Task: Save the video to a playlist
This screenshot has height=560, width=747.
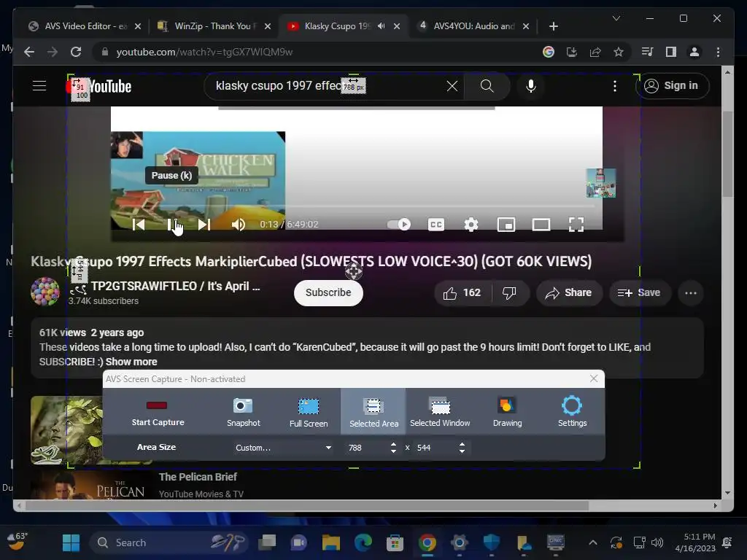Action: pyautogui.click(x=639, y=292)
